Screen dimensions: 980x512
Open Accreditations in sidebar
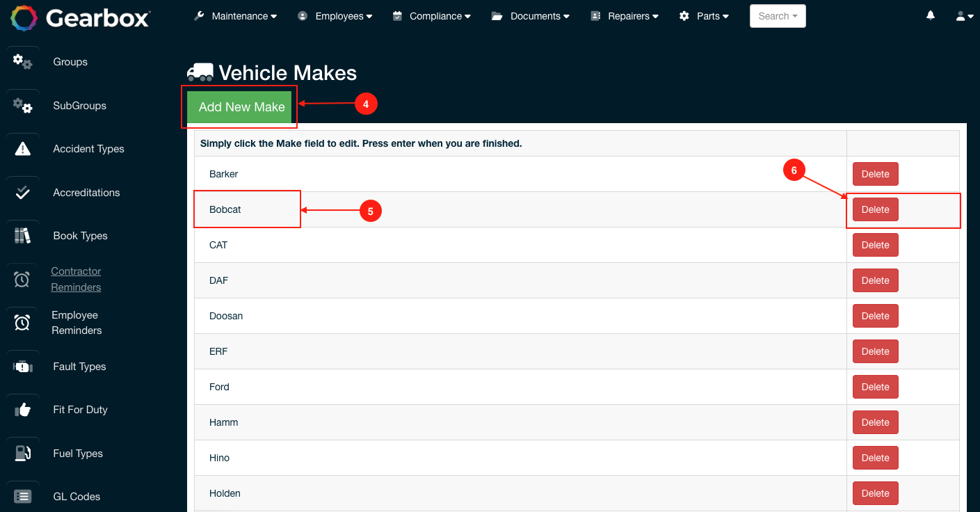click(87, 193)
